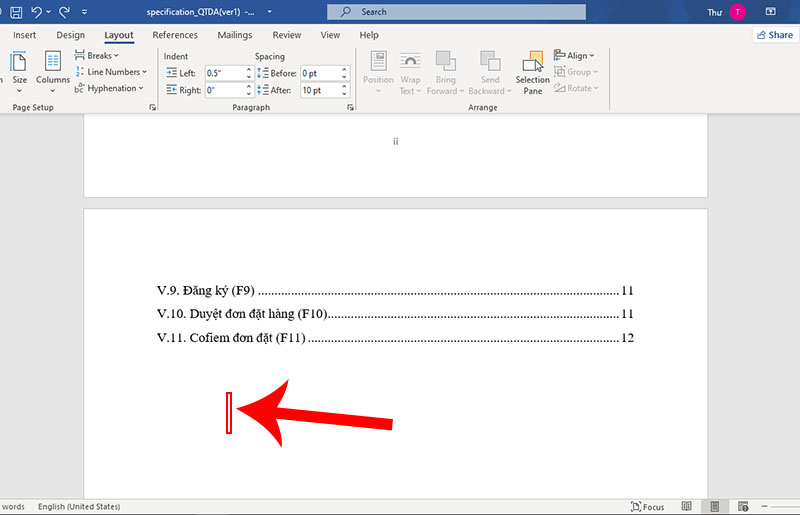Enable Focus mode
800x515 pixels.
tap(647, 506)
